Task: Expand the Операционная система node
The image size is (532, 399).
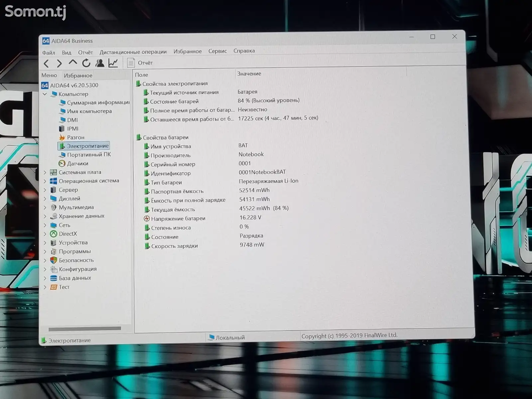Action: click(x=45, y=181)
